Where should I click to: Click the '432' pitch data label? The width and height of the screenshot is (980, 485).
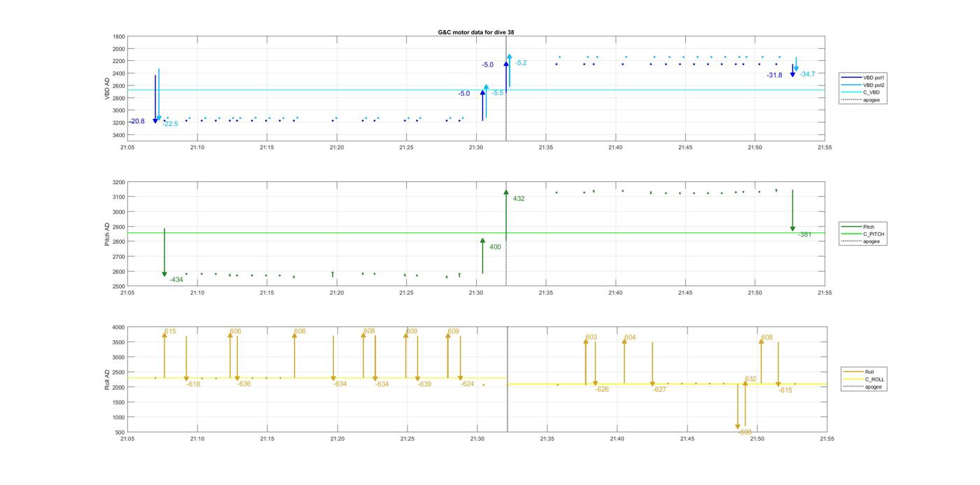(519, 199)
